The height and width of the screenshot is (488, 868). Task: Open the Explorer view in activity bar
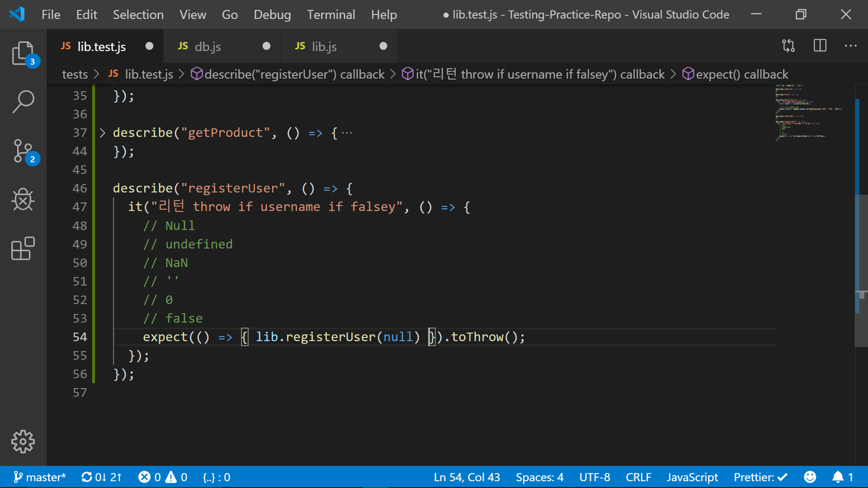point(23,53)
